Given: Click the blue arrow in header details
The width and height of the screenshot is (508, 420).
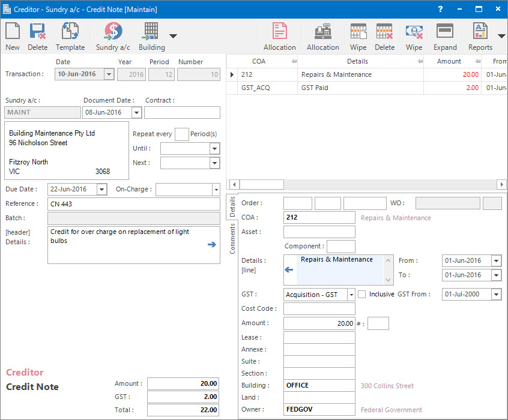Looking at the screenshot, I should (212, 244).
